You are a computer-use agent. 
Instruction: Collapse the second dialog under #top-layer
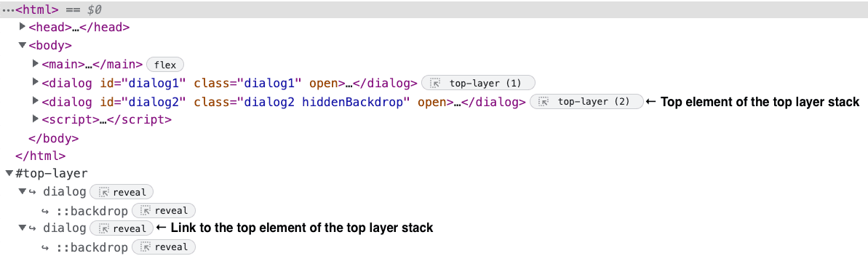click(23, 228)
